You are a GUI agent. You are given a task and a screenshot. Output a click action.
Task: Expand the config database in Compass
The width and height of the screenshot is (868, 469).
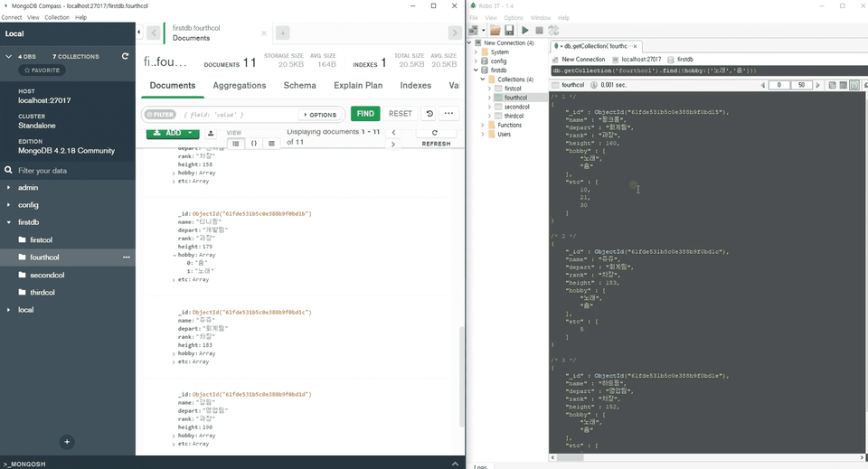click(8, 204)
